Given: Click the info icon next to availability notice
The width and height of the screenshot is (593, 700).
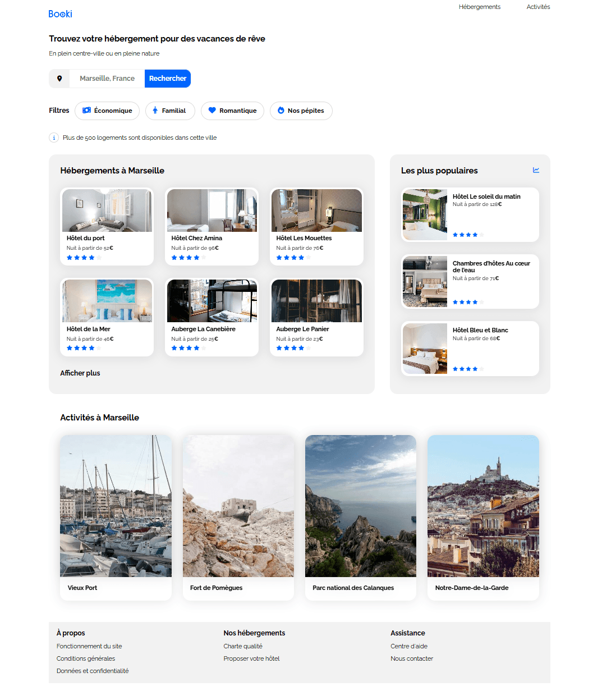Looking at the screenshot, I should click(54, 138).
